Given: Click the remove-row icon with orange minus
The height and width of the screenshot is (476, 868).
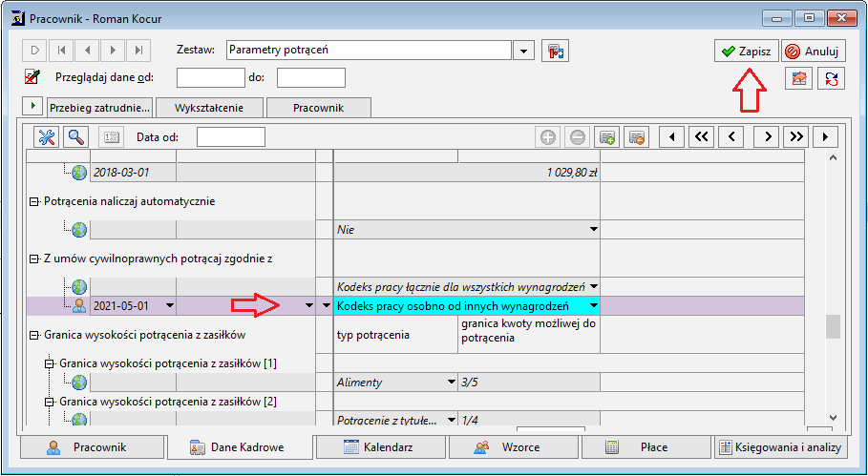Looking at the screenshot, I should tap(637, 137).
